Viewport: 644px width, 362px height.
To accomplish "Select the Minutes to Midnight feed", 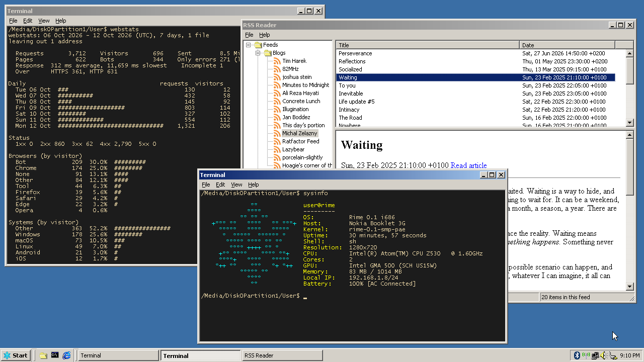I will pos(306,85).
